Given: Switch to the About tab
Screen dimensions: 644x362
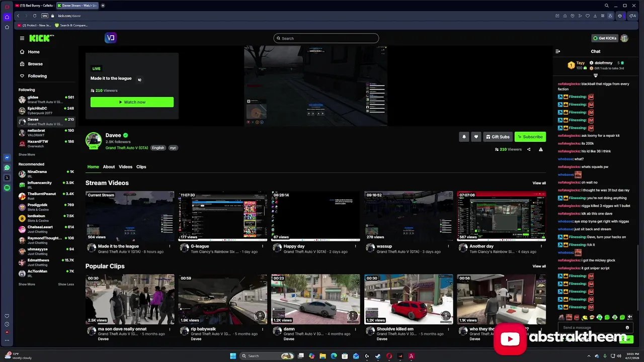Looking at the screenshot, I should coord(109,167).
